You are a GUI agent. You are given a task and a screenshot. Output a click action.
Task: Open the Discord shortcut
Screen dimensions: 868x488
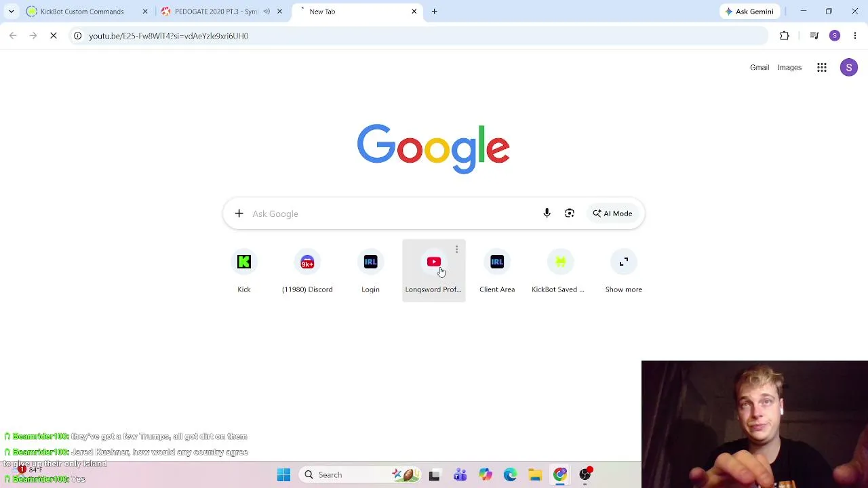pos(307,271)
